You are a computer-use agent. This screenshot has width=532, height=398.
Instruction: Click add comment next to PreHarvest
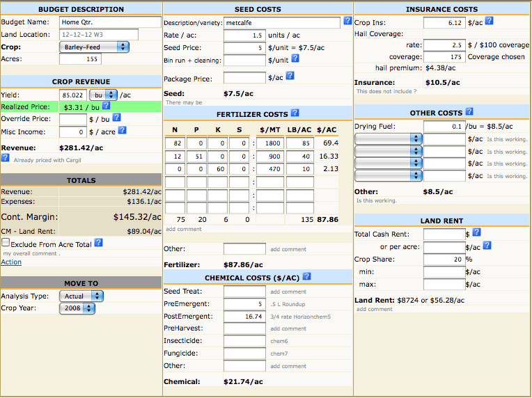tap(288, 328)
